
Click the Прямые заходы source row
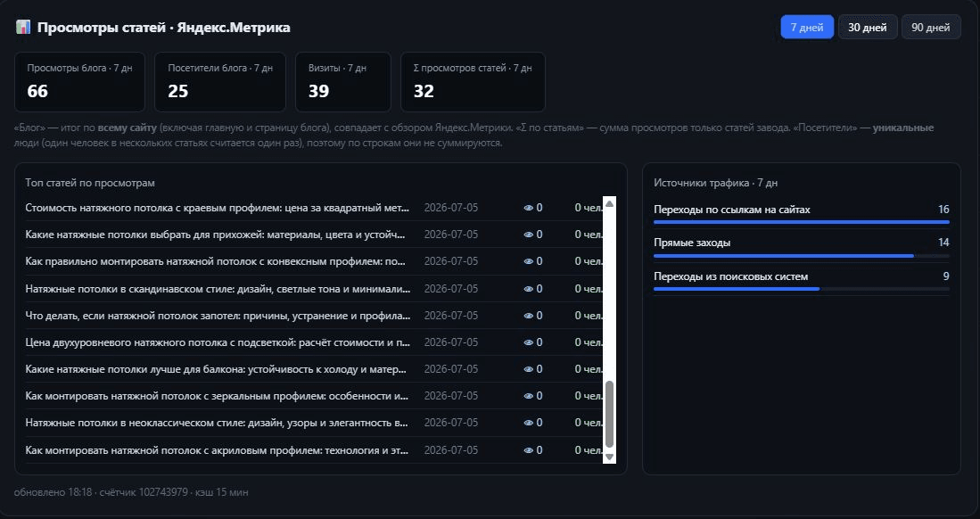[x=802, y=246]
